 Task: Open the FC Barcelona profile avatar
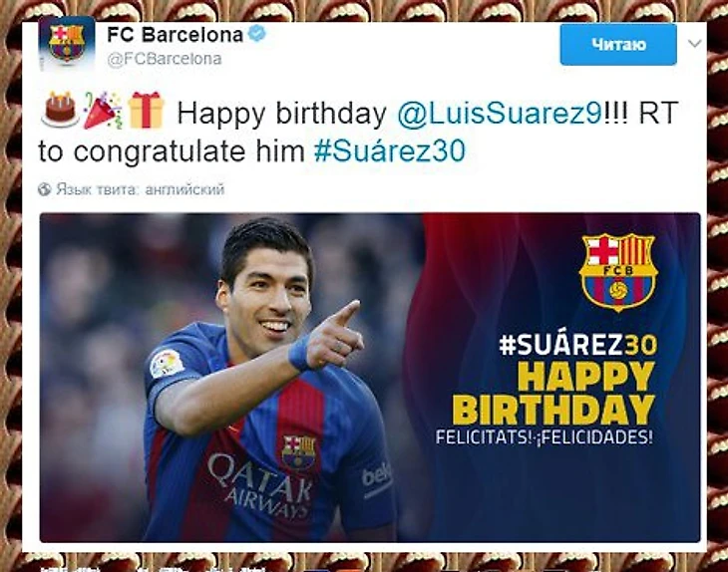click(x=67, y=44)
